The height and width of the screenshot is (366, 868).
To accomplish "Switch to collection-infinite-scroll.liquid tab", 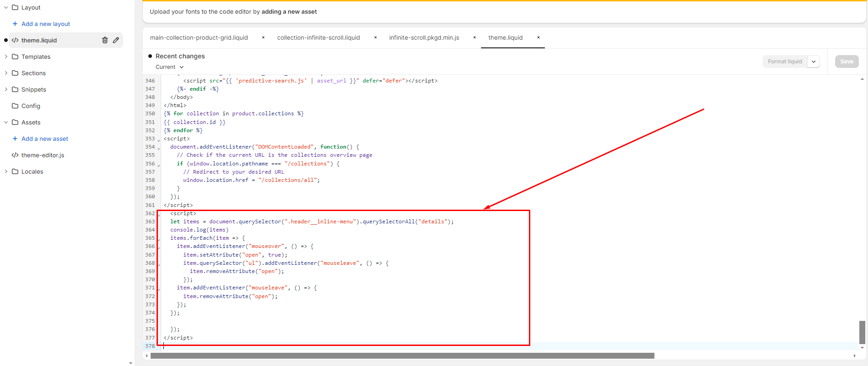I will (x=319, y=37).
